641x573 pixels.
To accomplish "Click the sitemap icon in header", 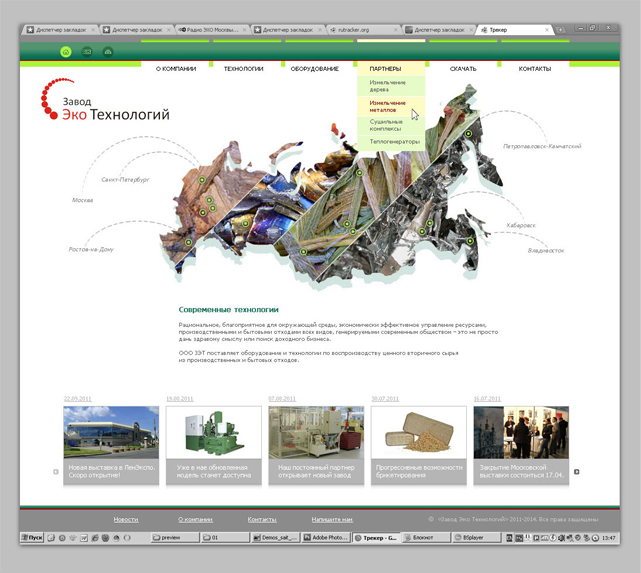I will [x=108, y=51].
